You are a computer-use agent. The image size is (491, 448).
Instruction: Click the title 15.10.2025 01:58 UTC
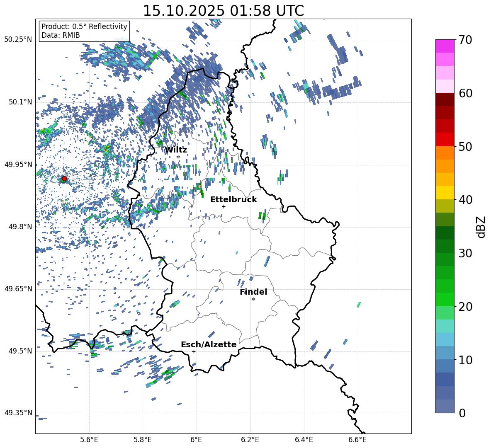(223, 11)
